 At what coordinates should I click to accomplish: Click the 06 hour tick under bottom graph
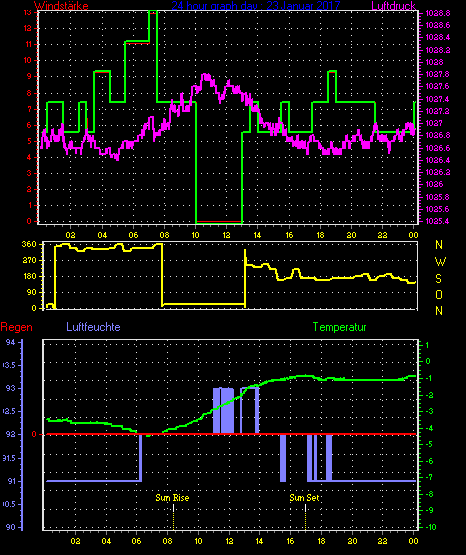137,541
